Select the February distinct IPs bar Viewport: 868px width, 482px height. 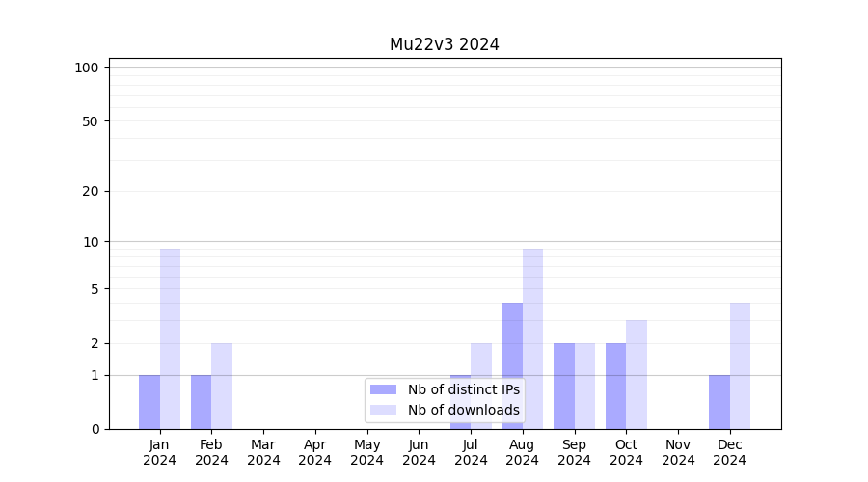(202, 402)
